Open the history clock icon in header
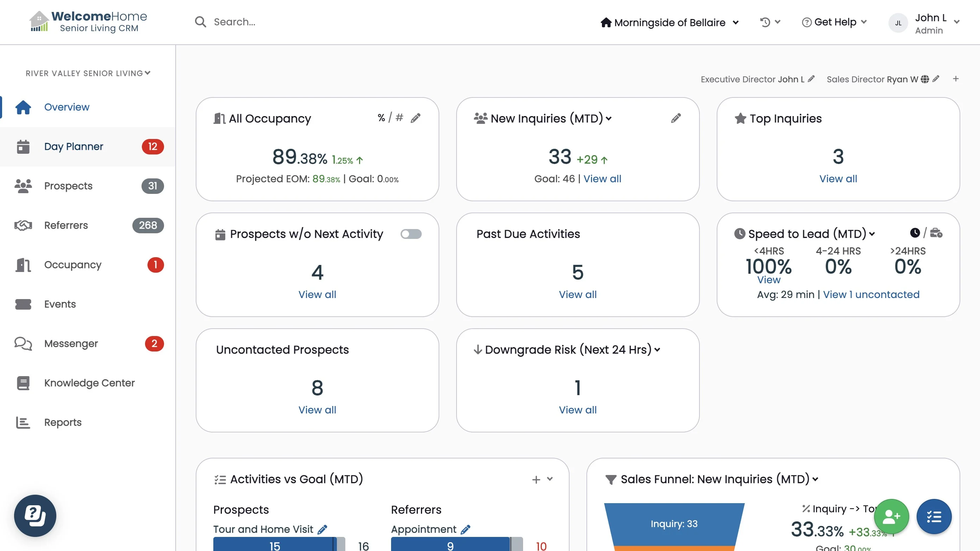This screenshot has height=551, width=980. point(765,23)
